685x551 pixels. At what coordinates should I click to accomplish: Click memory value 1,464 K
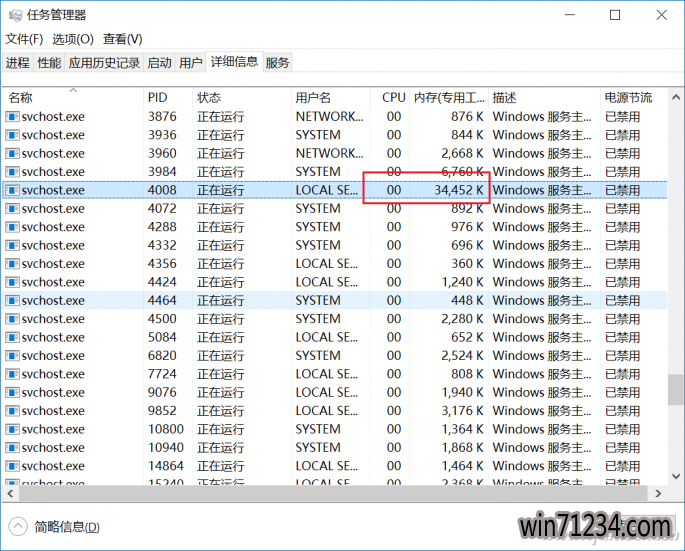pyautogui.click(x=462, y=466)
